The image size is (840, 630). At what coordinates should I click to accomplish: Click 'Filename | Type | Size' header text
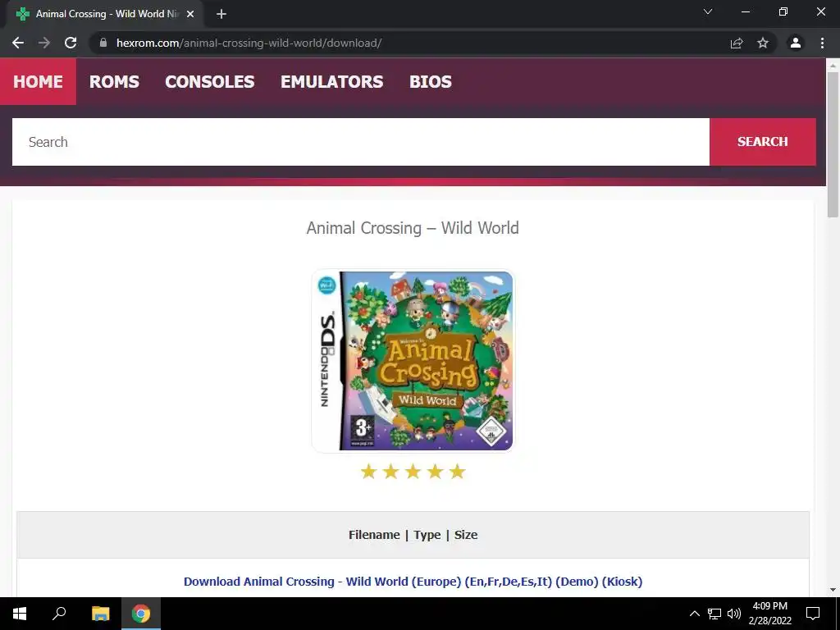(x=413, y=535)
